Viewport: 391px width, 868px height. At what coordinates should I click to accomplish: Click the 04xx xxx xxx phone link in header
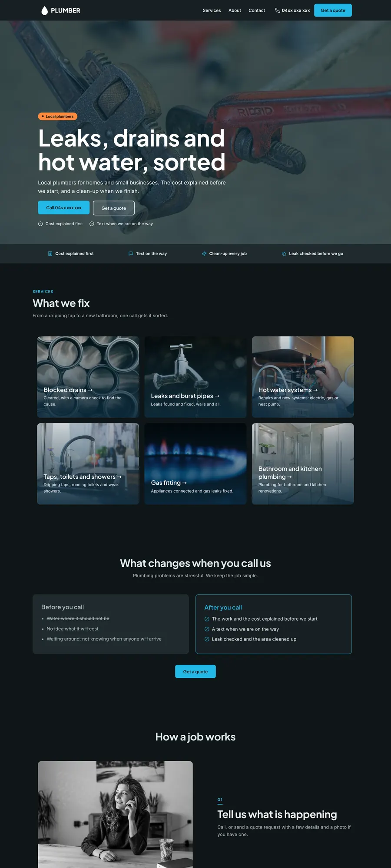tap(292, 10)
